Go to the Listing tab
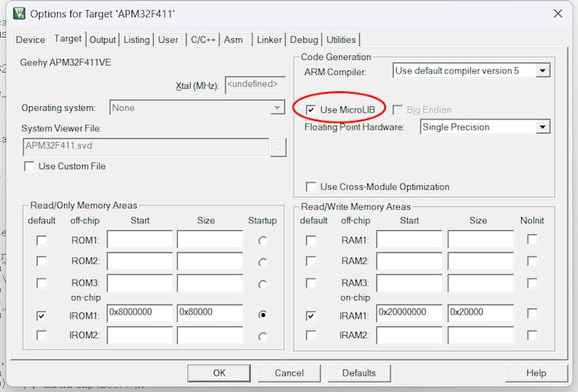 pos(137,40)
